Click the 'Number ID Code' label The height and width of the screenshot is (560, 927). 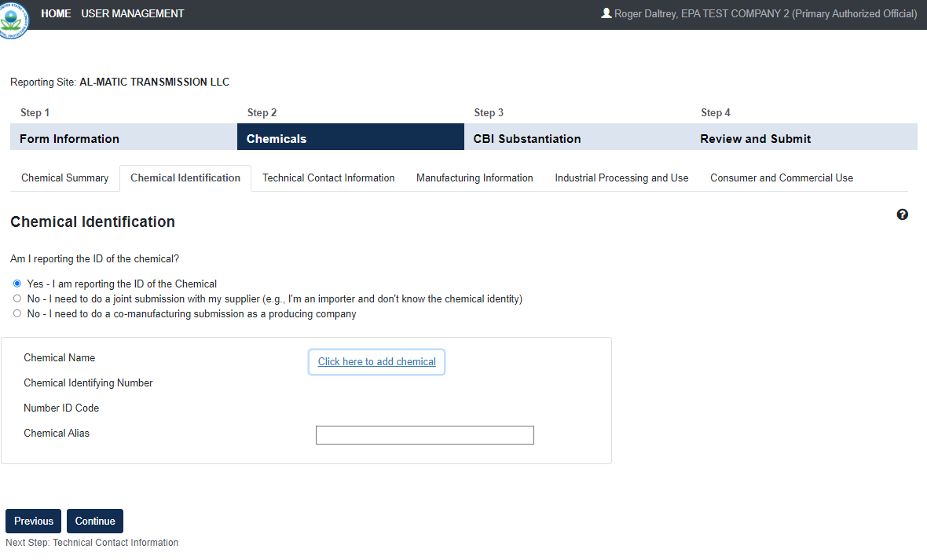coord(61,408)
